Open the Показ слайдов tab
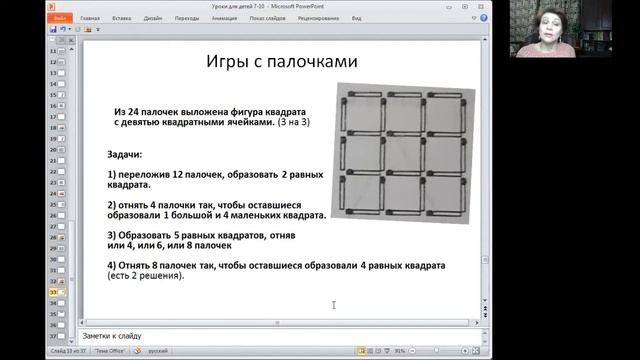This screenshot has height=360, width=640. [267, 18]
